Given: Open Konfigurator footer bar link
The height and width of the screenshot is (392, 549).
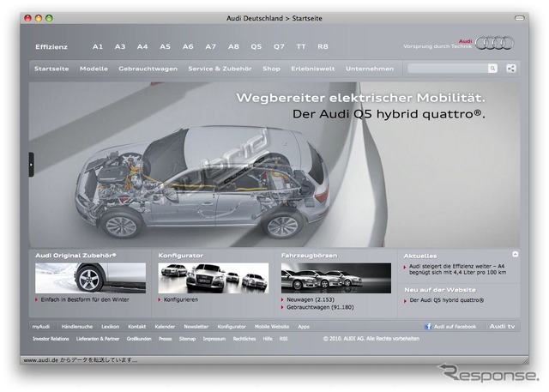Looking at the screenshot, I should click(232, 327).
